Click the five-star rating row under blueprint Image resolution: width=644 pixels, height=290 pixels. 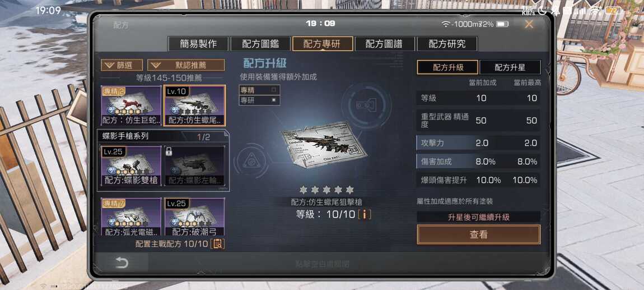point(326,190)
